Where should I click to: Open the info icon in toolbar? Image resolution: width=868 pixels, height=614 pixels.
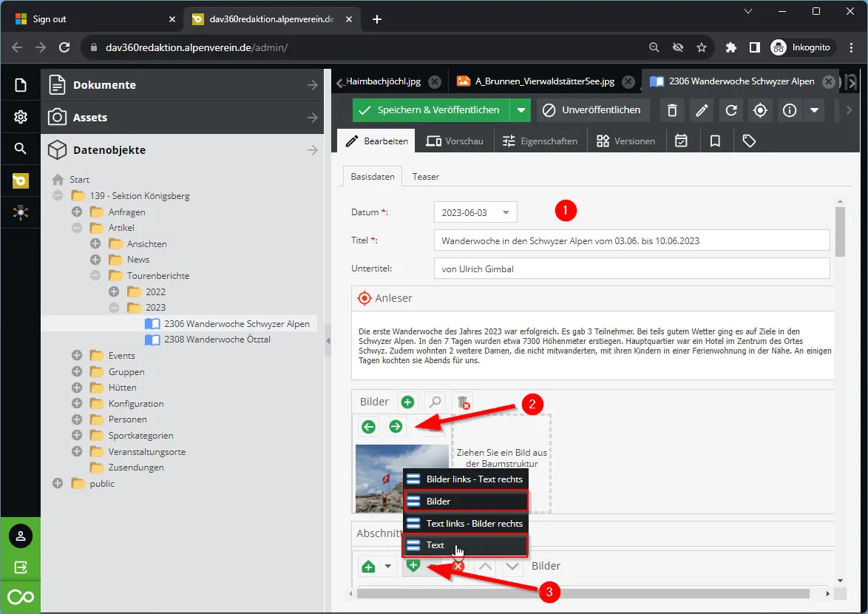790,110
